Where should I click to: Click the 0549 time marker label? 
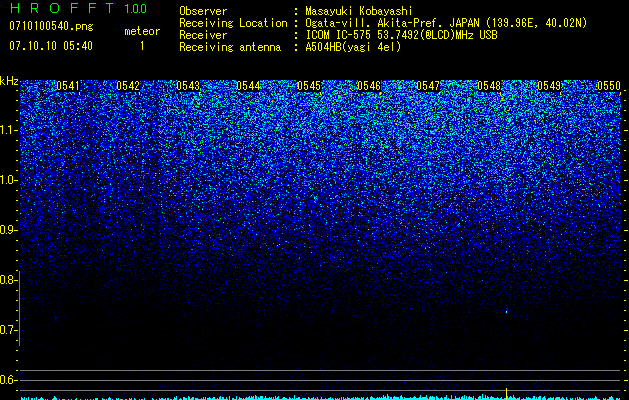click(x=549, y=86)
